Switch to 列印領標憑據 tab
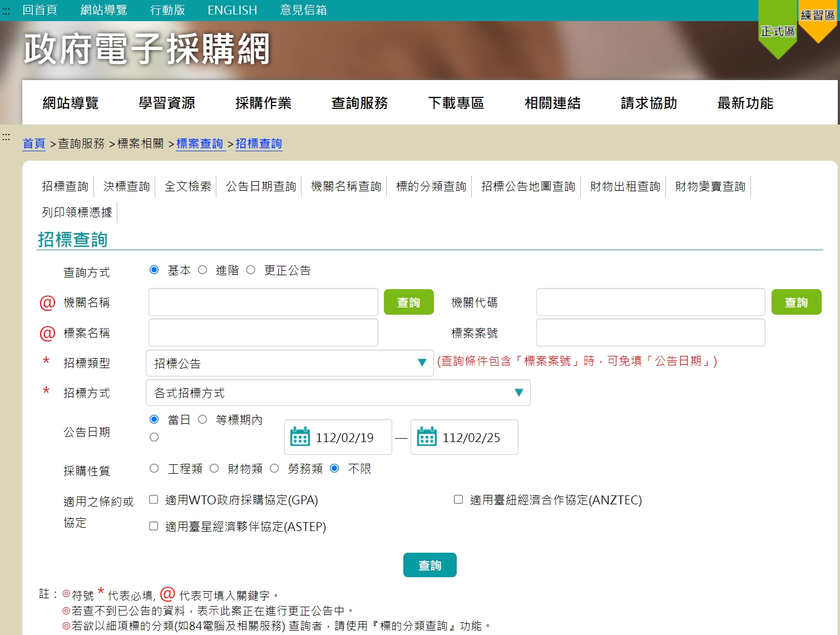Viewport: 840px width, 635px height. [77, 212]
